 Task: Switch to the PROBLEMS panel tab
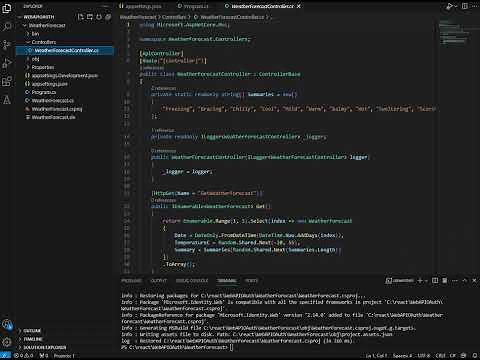tap(131, 281)
